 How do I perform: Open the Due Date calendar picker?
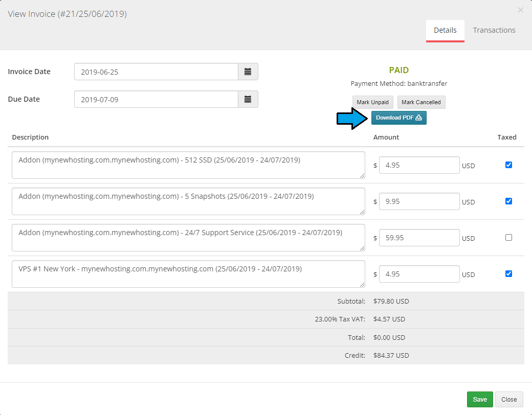[248, 99]
